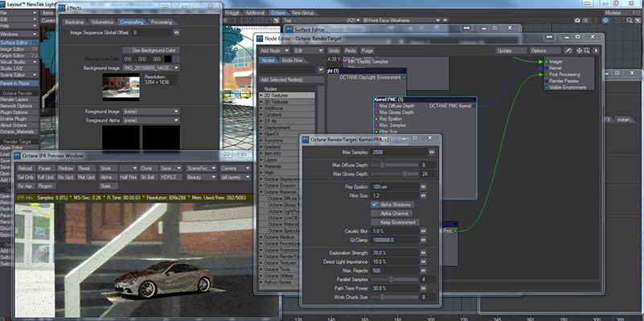The height and width of the screenshot is (321, 644).
Task: Click the Node Editor pan arrows icon
Action: (580, 51)
